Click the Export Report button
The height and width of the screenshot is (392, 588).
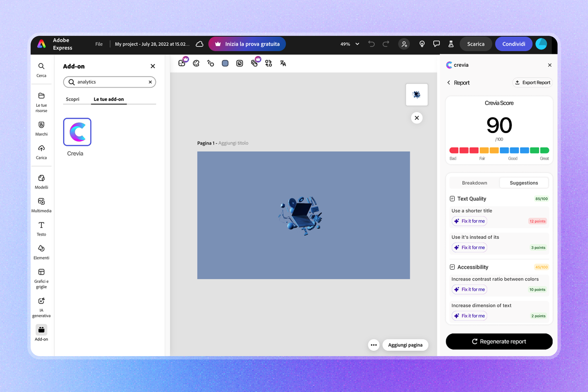pos(532,82)
